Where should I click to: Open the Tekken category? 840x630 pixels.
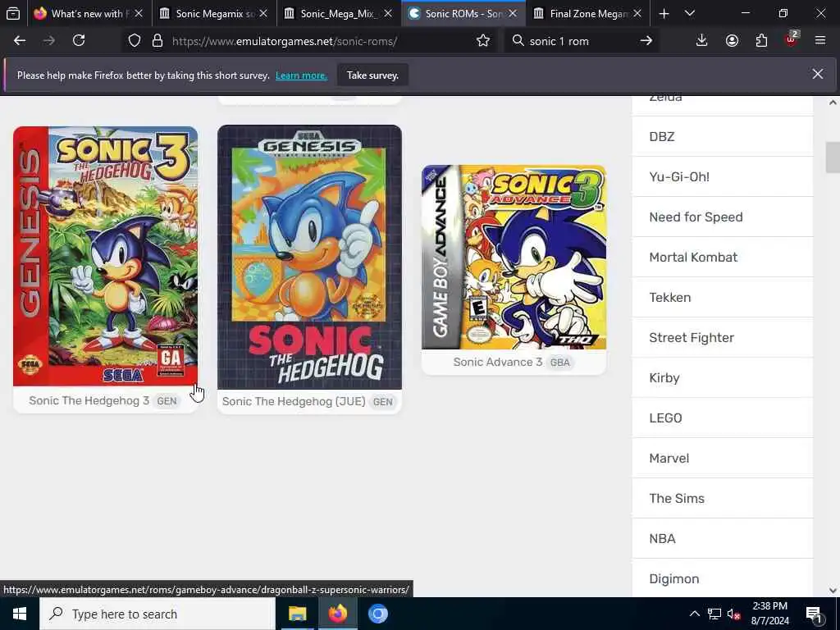point(723,297)
